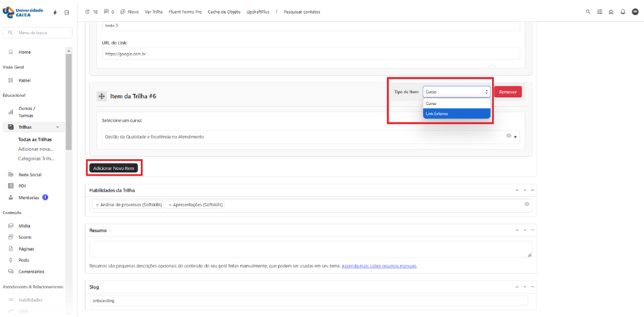Clear the selected course with the x icon
The image size is (644, 317).
pyautogui.click(x=509, y=136)
